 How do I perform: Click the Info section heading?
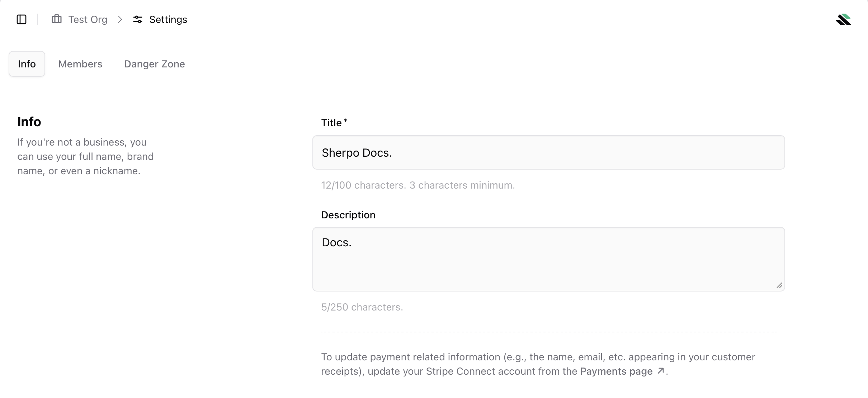click(29, 122)
